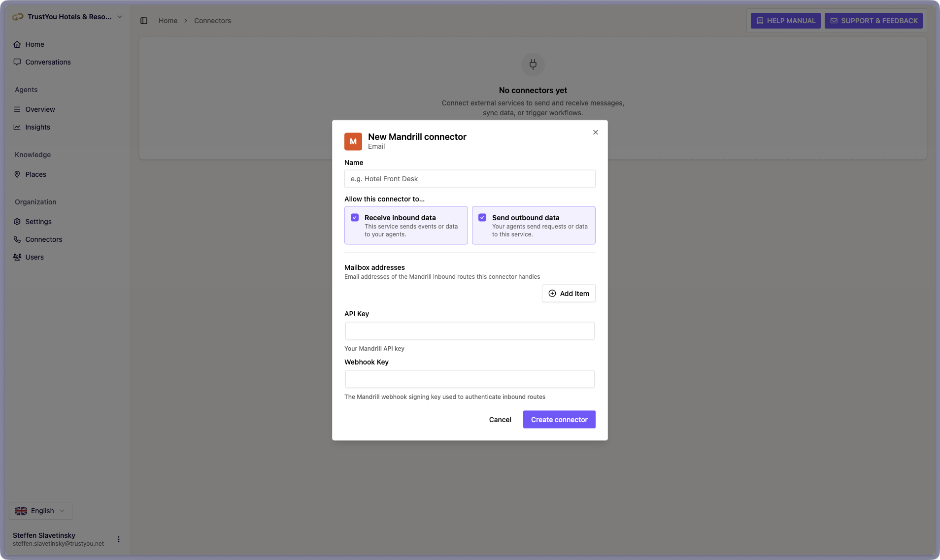Click the 'Your Mandrill API key' hint text
The width and height of the screenshot is (940, 560).
pyautogui.click(x=374, y=349)
